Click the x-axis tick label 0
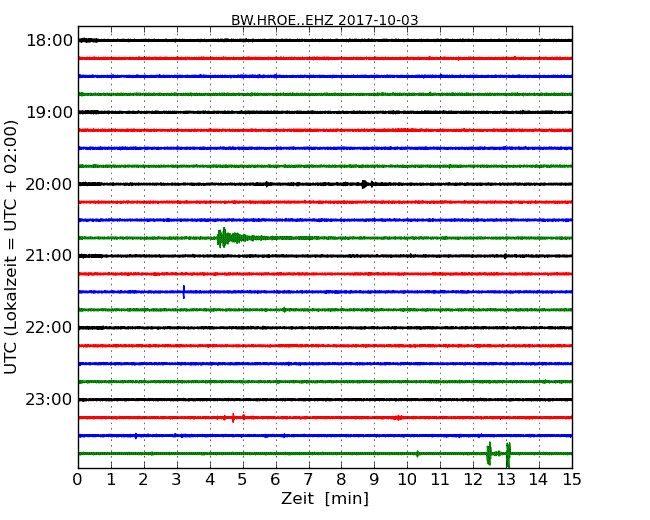The height and width of the screenshot is (520, 650). click(78, 480)
